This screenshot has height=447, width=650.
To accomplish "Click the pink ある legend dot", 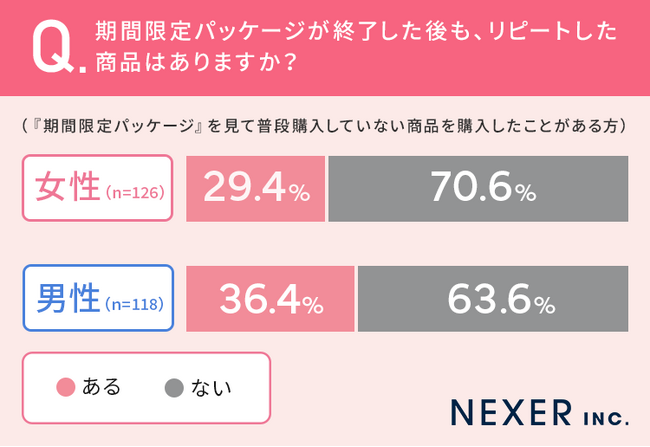I will (66, 387).
